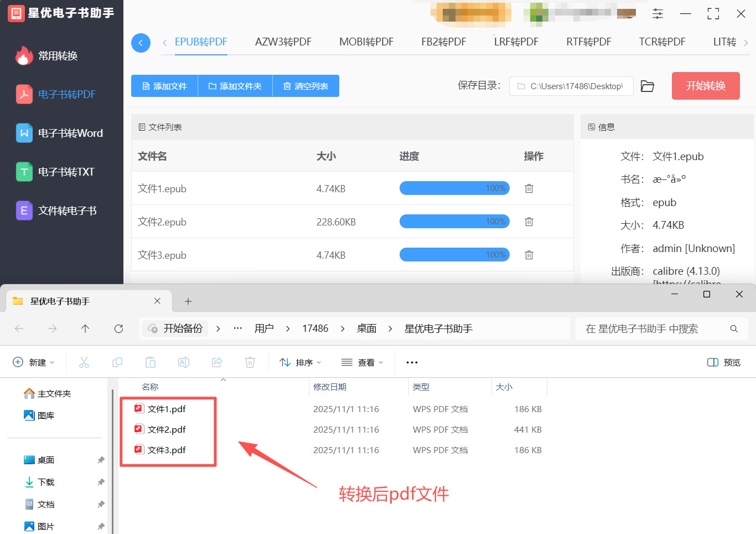Open 文档 in Explorer navigation pane
The height and width of the screenshot is (534, 756).
point(39,504)
